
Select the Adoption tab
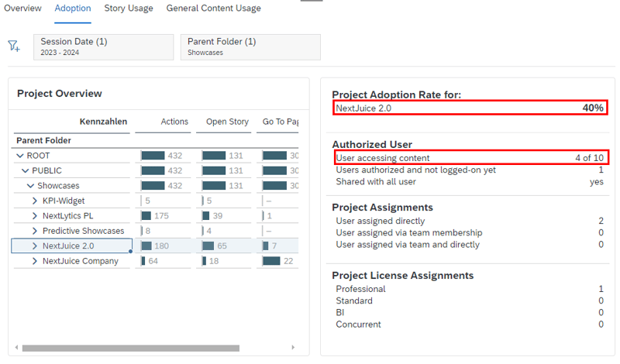point(73,9)
